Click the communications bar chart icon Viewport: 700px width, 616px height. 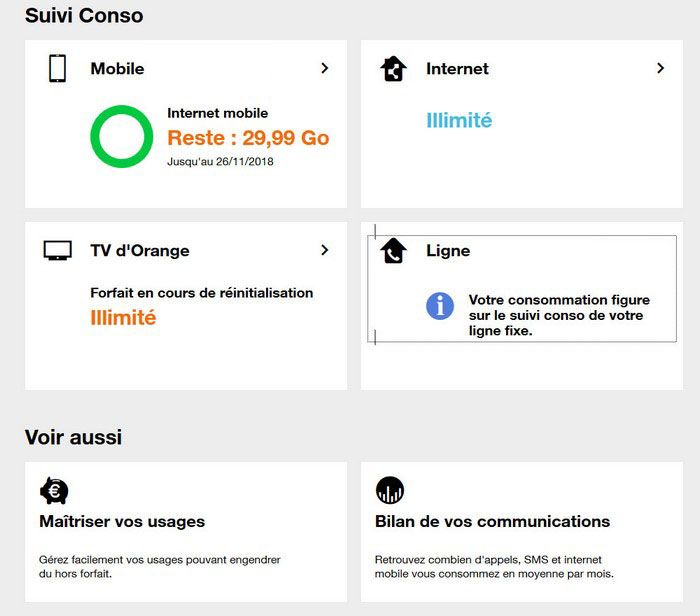[x=390, y=490]
